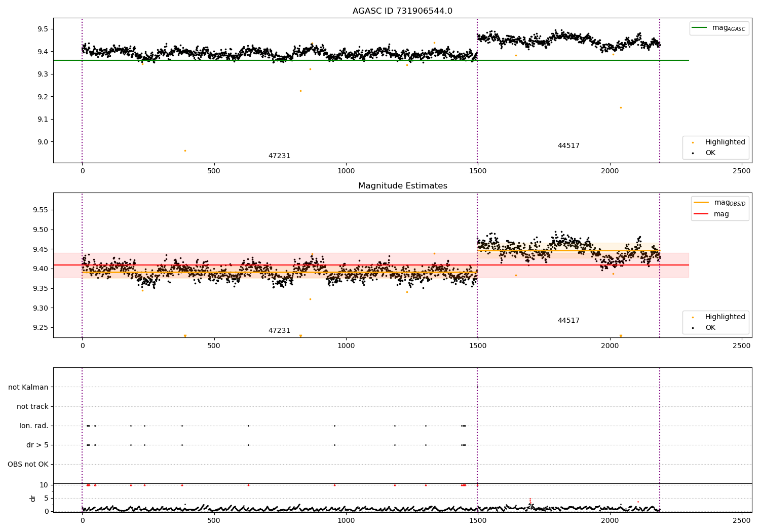
Task: Click the orange outlier near 8.96 in top plot
Action: [185, 150]
